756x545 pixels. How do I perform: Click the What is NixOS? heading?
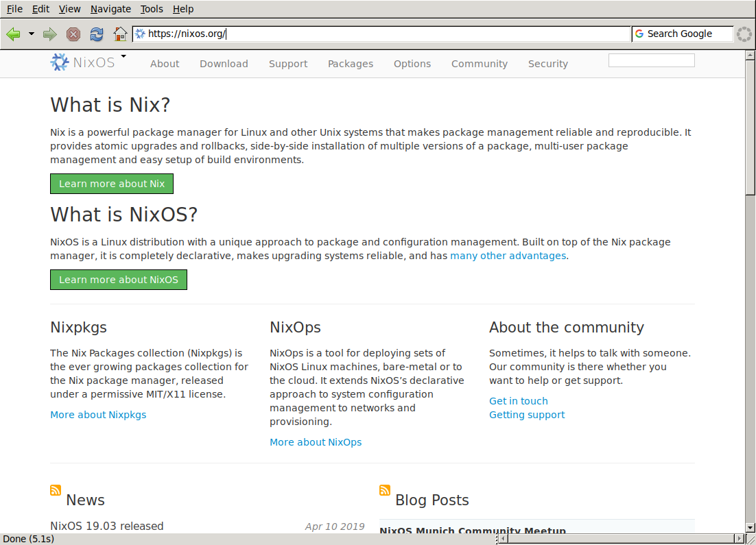tap(124, 214)
